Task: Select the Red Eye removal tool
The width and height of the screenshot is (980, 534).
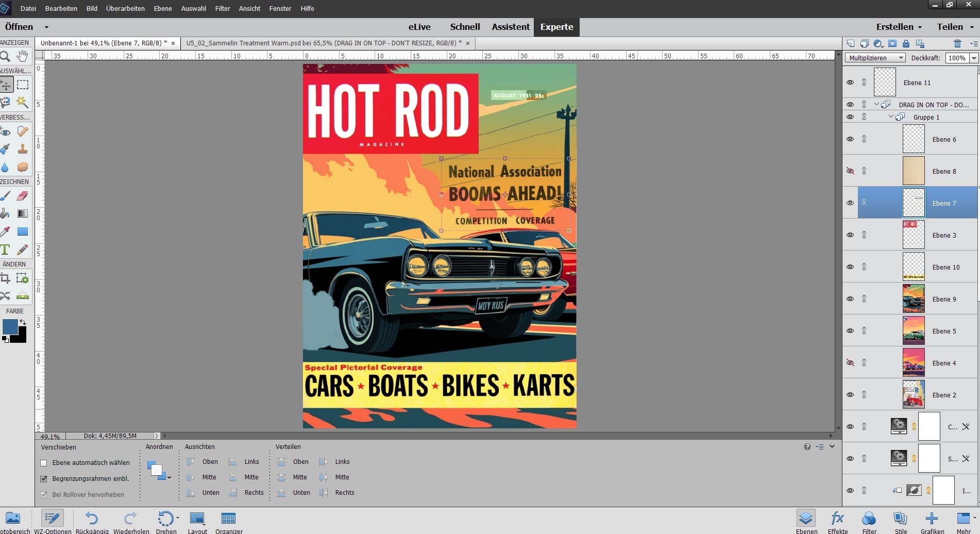Action: (5, 132)
